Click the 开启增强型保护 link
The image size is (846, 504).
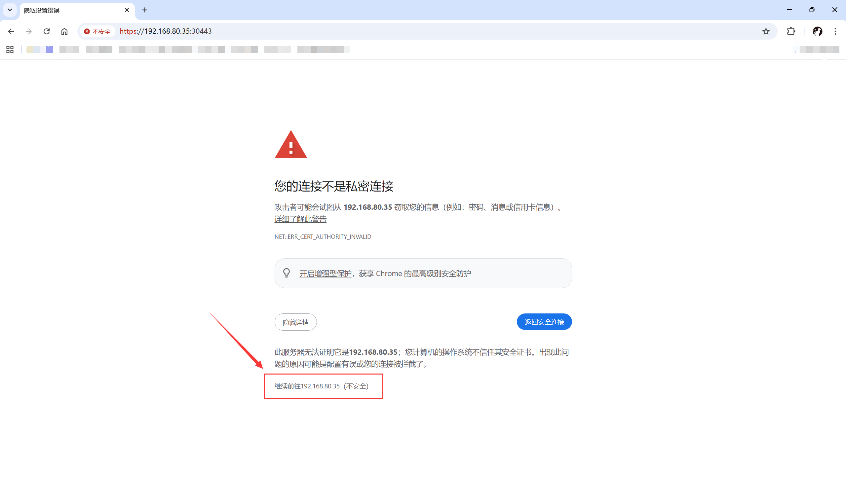[x=325, y=273]
